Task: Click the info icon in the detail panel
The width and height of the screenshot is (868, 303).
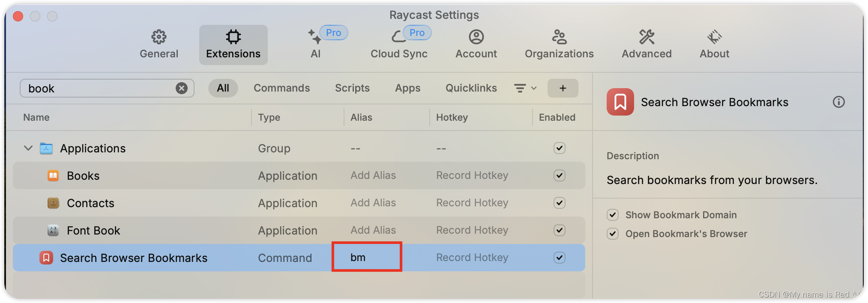Action: [x=838, y=102]
